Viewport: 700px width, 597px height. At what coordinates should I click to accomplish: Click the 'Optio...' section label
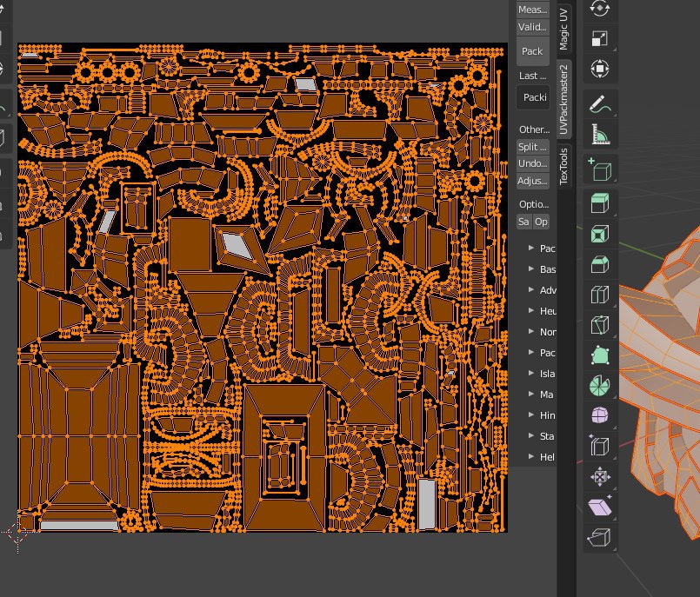(x=534, y=204)
